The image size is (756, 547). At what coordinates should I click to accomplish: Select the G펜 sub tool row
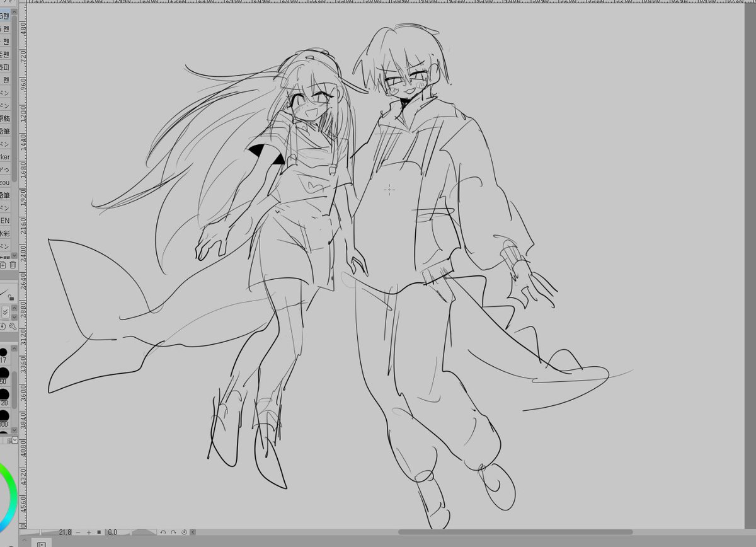pyautogui.click(x=6, y=16)
